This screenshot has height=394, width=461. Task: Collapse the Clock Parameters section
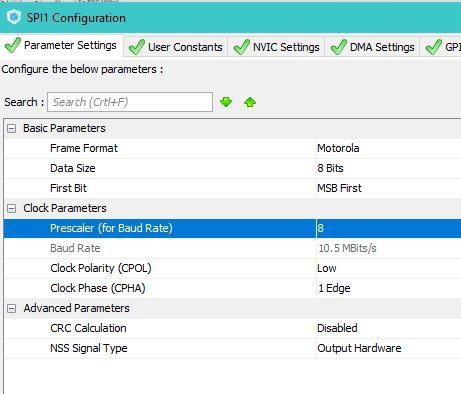(x=11, y=208)
